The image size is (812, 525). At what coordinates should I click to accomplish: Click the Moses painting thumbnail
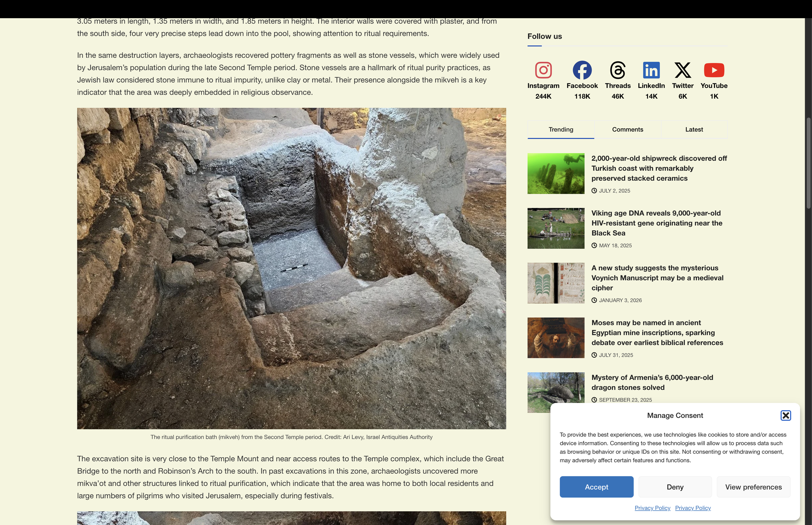(555, 338)
